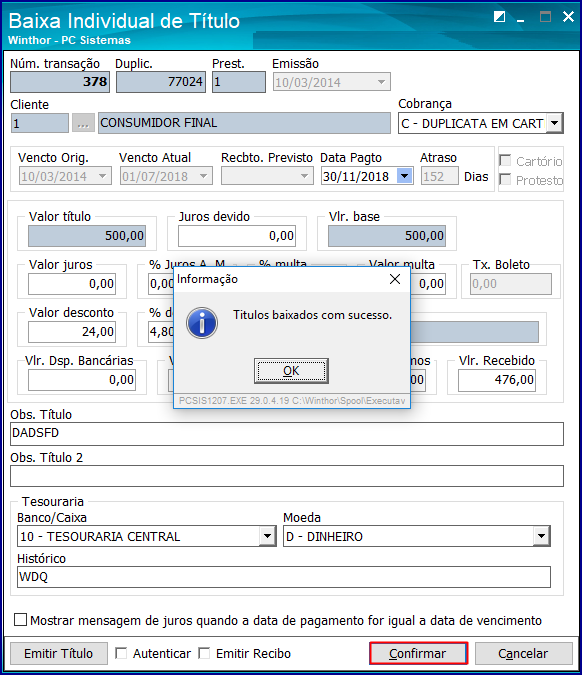Click the restore-down icon in the title bar
582x675 pixels.
click(x=499, y=17)
